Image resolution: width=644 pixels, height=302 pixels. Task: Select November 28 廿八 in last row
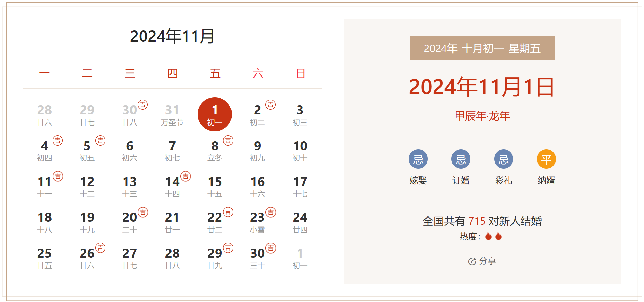172,259
